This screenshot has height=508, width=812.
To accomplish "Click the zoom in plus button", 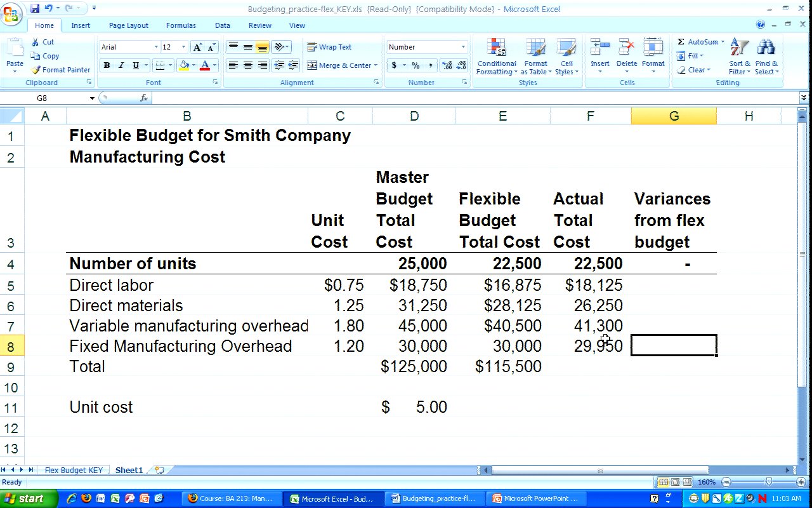I will point(800,483).
